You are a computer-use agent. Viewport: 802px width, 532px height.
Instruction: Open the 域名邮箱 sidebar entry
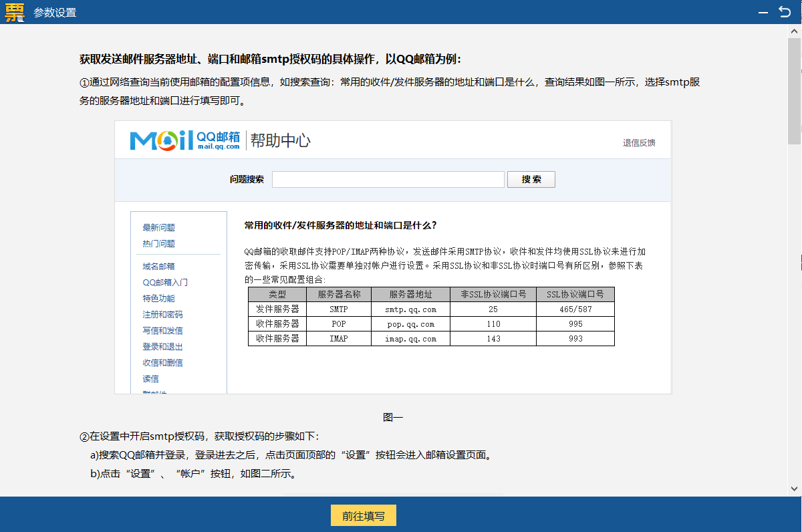click(158, 267)
